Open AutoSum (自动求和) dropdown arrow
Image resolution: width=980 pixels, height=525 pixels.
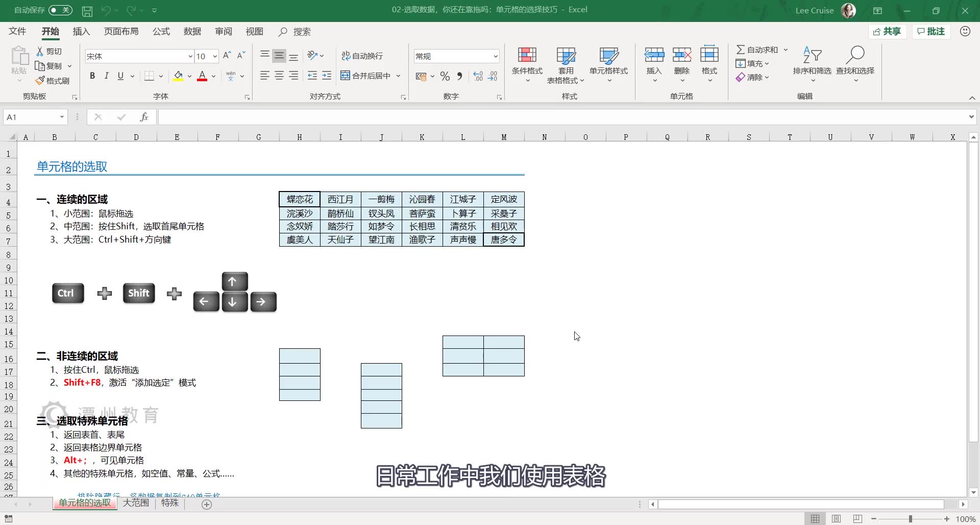coord(786,50)
